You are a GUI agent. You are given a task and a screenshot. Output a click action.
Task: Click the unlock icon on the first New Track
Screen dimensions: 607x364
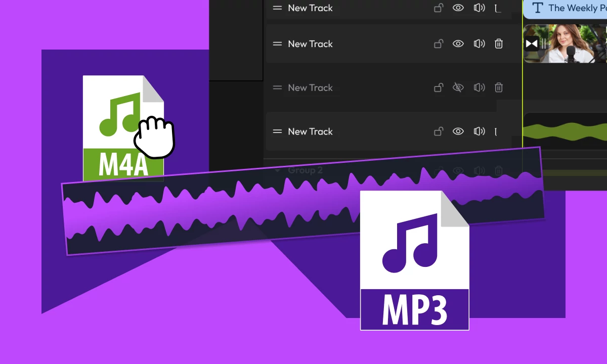(x=438, y=8)
